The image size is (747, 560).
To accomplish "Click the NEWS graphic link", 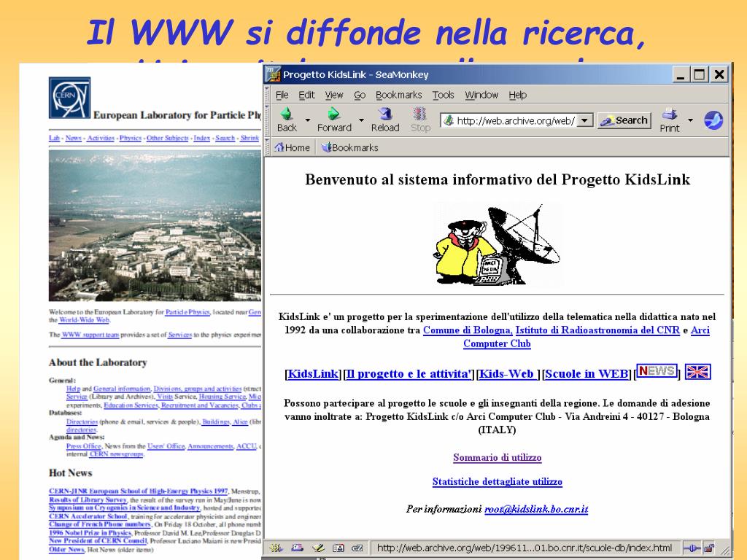I will click(657, 370).
